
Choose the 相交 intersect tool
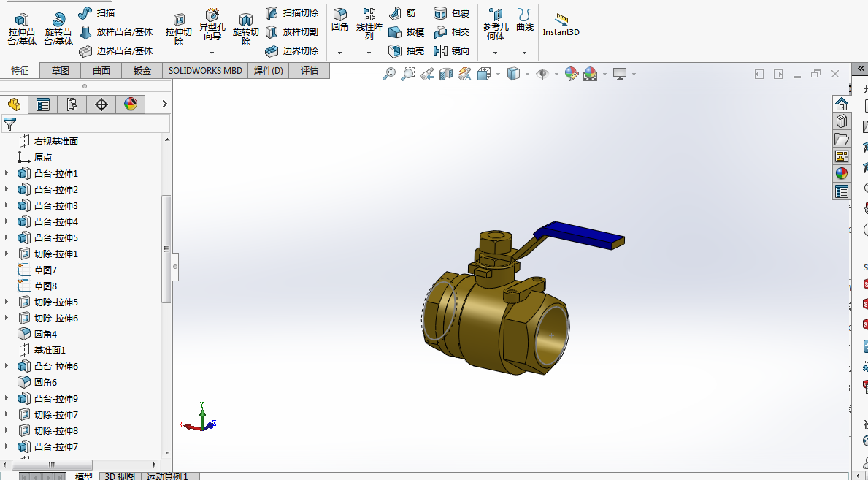coord(451,32)
